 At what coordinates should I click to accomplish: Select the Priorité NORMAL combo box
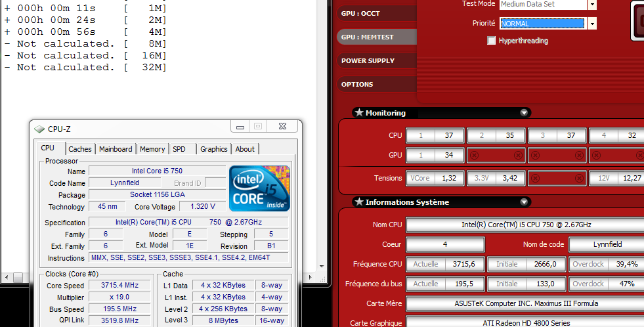544,24
